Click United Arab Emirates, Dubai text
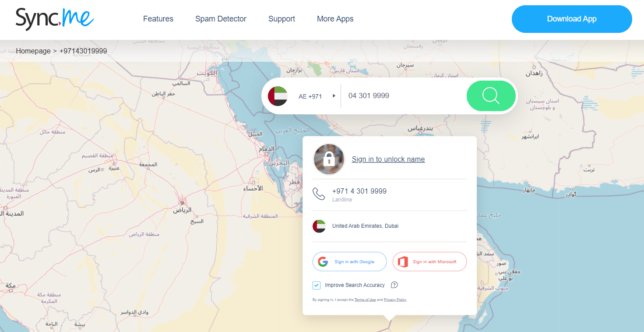This screenshot has height=332, width=644. click(365, 226)
